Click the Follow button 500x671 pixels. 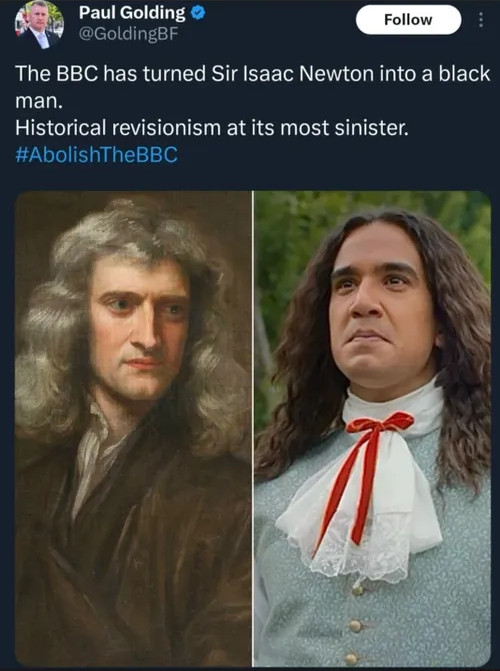coord(408,20)
